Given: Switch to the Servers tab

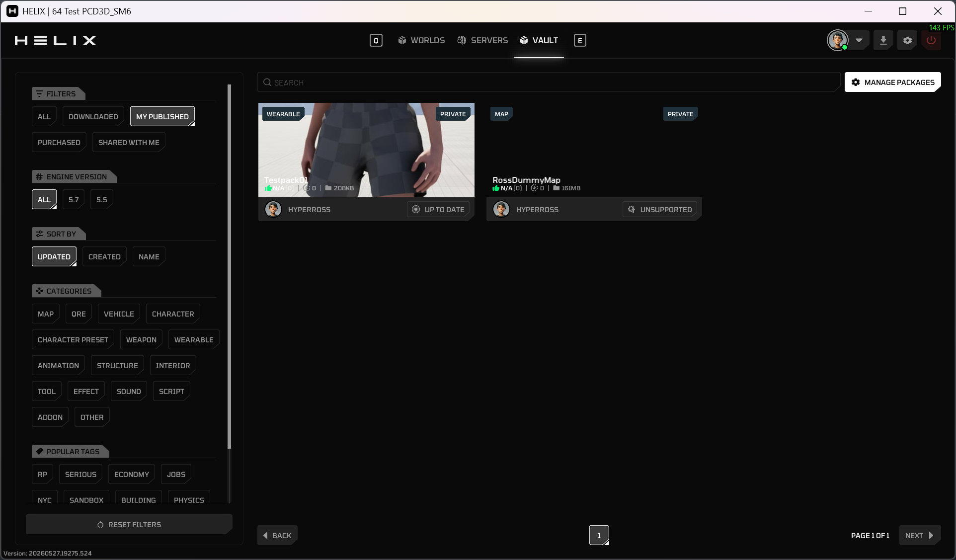Looking at the screenshot, I should 482,40.
